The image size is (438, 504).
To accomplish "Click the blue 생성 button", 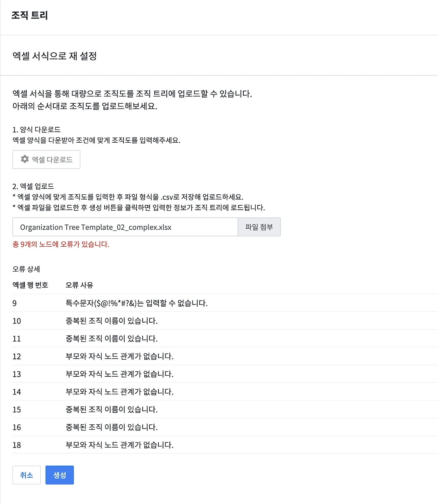I will click(60, 475).
